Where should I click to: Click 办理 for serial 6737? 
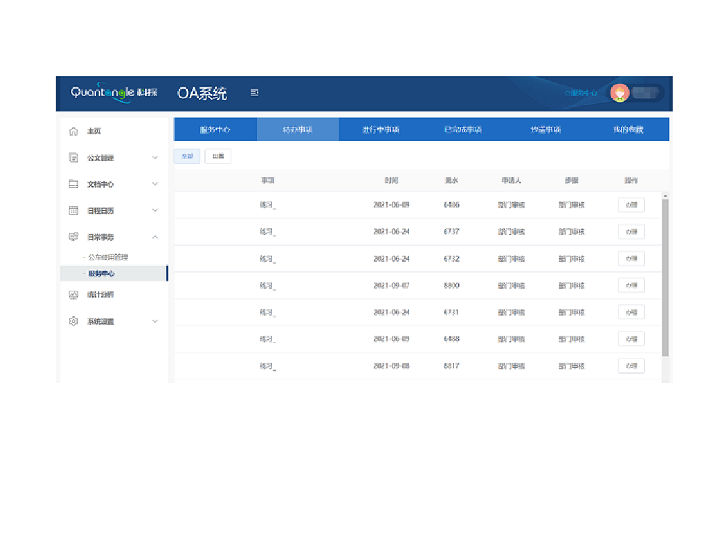[x=631, y=232]
